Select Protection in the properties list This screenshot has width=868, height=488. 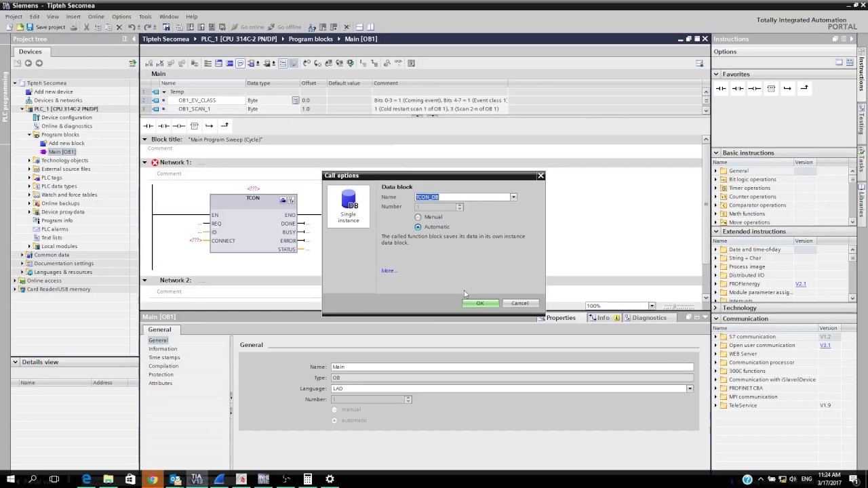[x=161, y=375]
